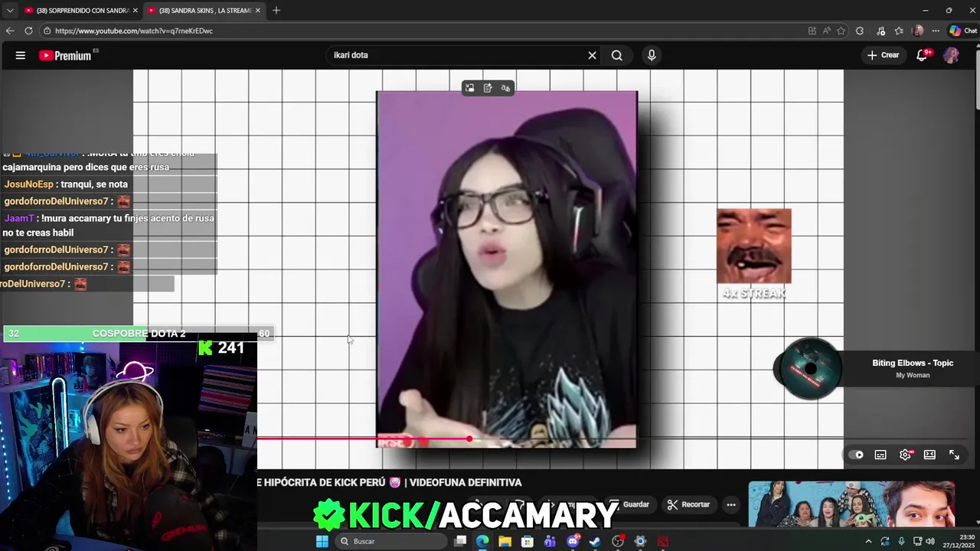
Task: Open Discord from taskbar
Action: click(573, 541)
